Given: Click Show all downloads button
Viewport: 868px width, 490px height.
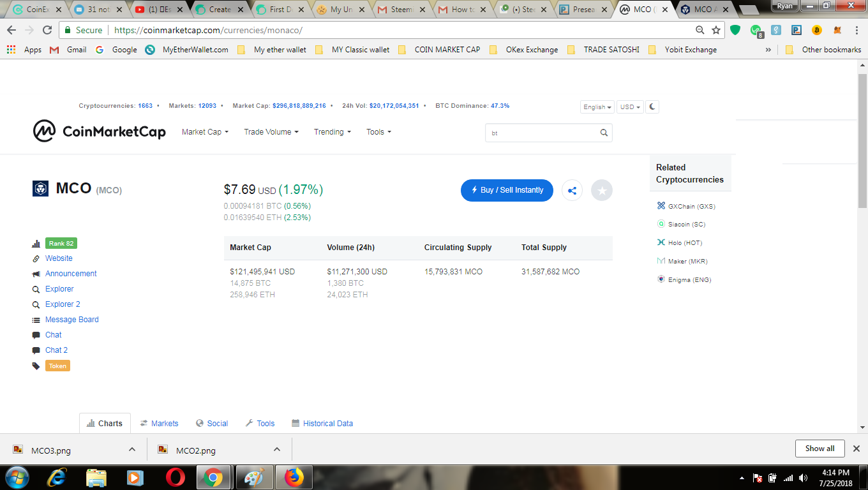Looking at the screenshot, I should (819, 449).
